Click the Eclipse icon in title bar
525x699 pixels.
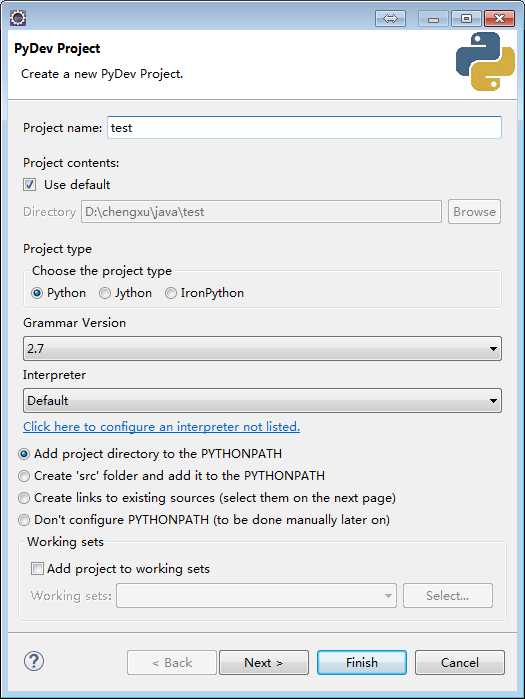pos(17,18)
